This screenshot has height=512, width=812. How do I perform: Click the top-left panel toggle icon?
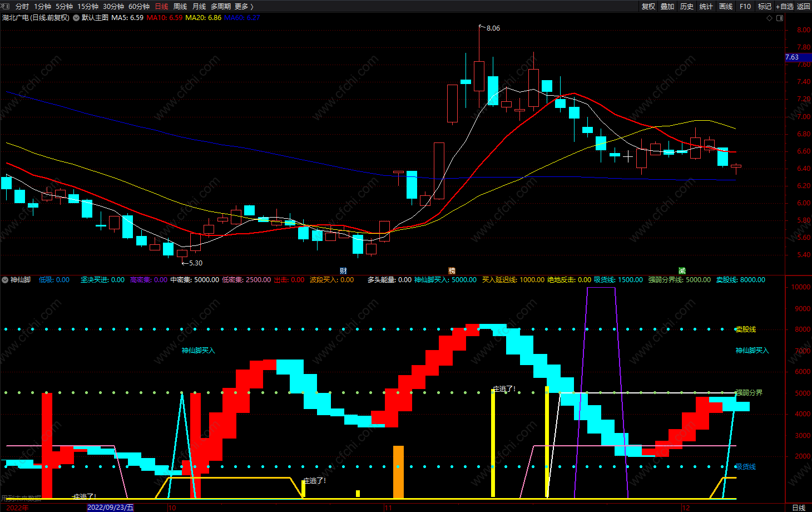tap(6, 6)
